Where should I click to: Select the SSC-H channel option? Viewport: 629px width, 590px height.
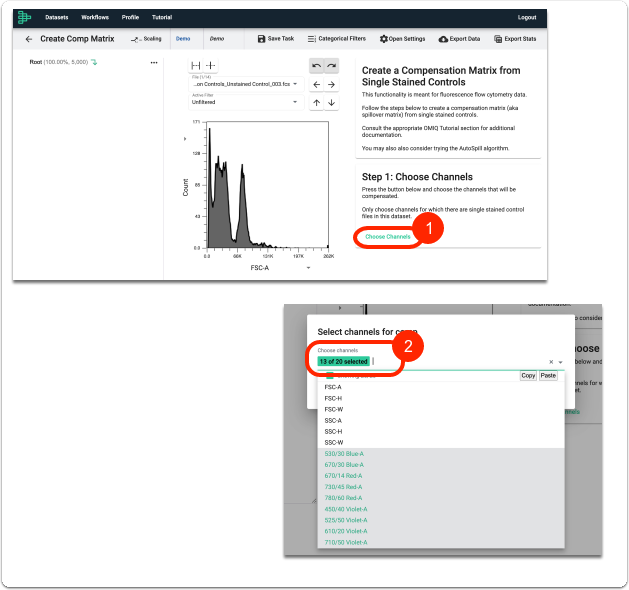[441, 432]
